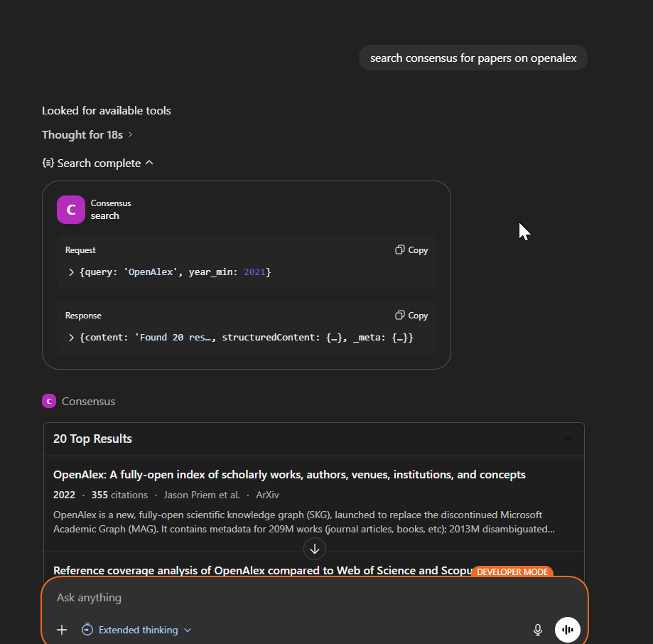Copy the Response JSON
Screen dimensions: 653x644
point(411,316)
